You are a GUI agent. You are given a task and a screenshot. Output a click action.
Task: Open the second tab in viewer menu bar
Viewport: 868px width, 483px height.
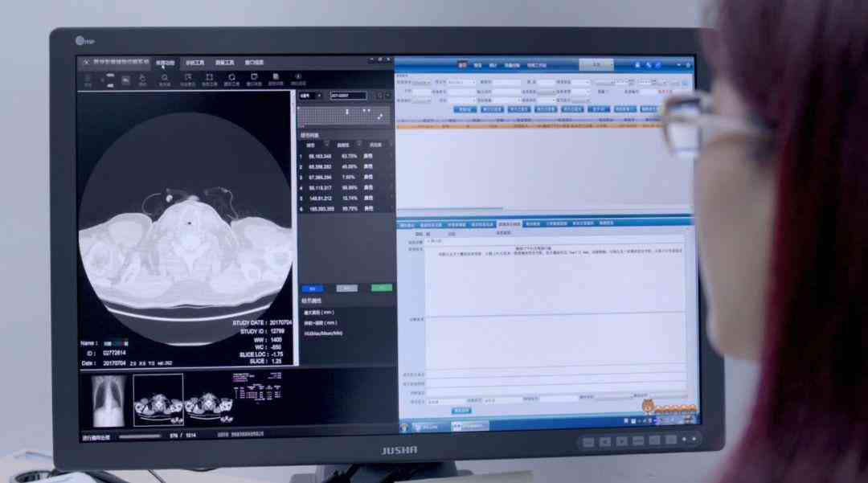click(194, 63)
